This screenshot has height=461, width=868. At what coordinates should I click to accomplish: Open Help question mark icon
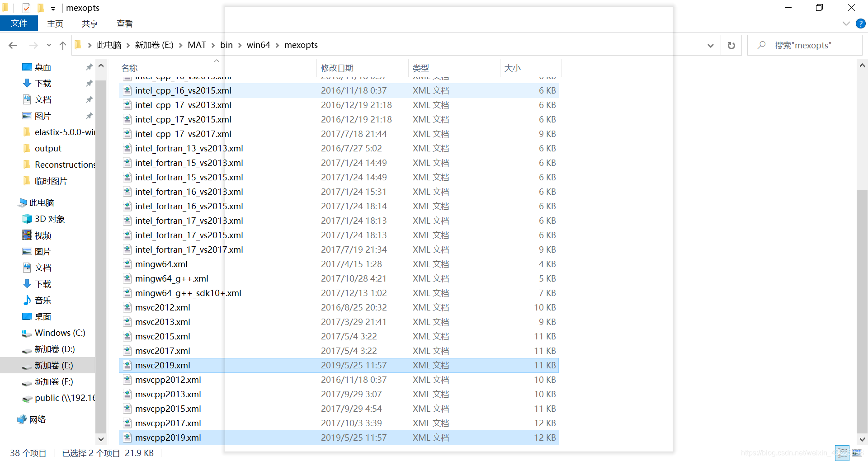[x=861, y=24]
